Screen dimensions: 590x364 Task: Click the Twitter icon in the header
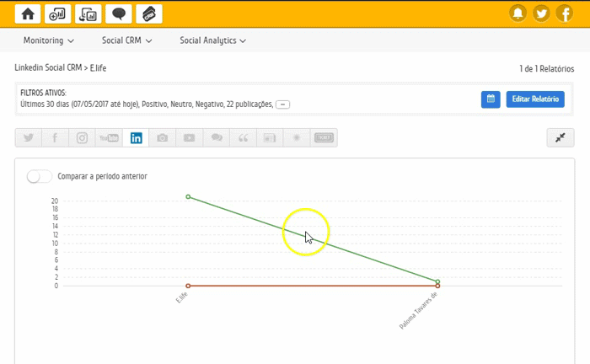point(541,13)
